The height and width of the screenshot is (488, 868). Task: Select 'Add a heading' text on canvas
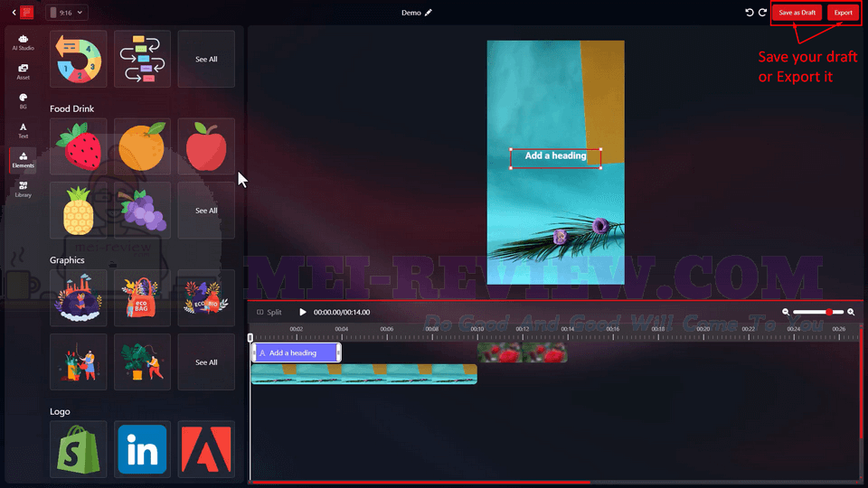coord(555,158)
